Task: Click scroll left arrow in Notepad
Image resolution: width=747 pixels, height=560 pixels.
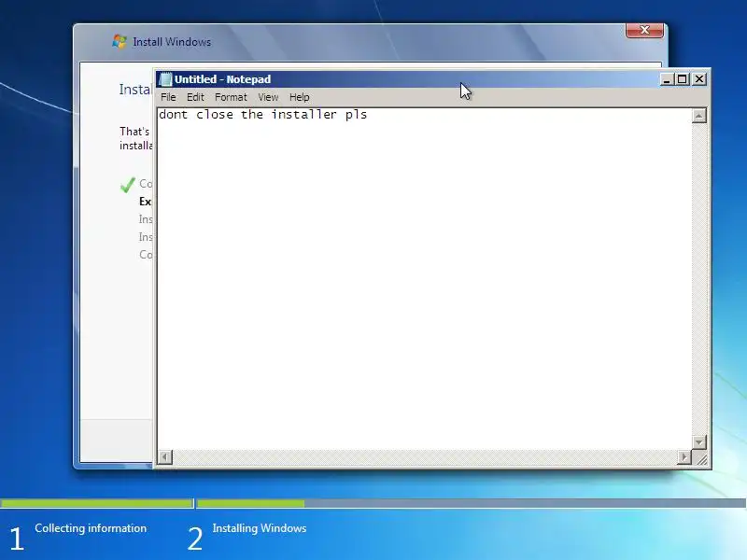Action: coord(165,457)
